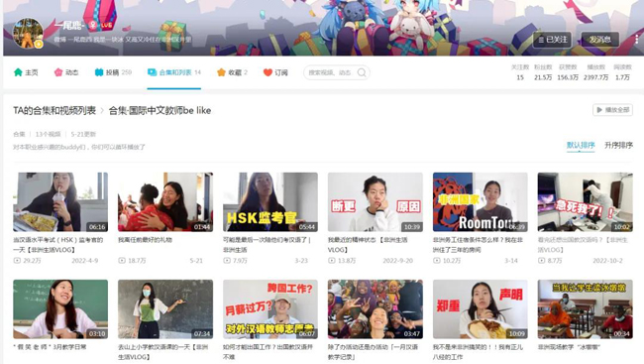Click the search magnifier icon
The image size is (644, 364).
(x=362, y=72)
